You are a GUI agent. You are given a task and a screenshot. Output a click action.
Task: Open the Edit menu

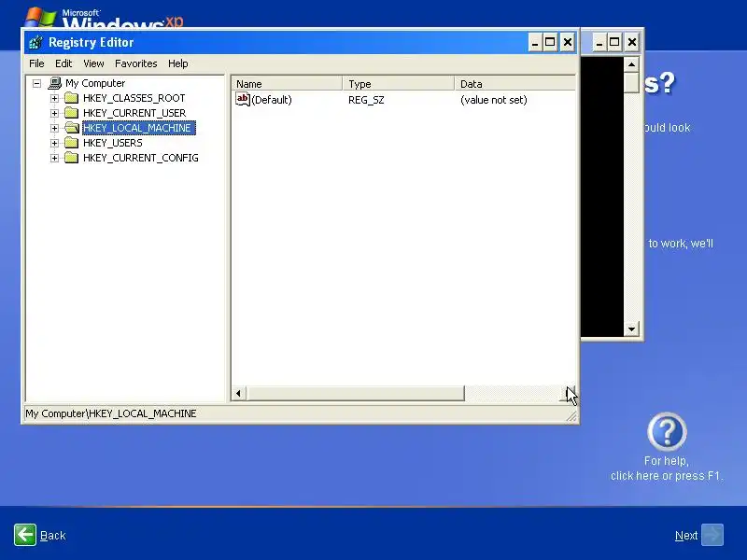click(63, 63)
